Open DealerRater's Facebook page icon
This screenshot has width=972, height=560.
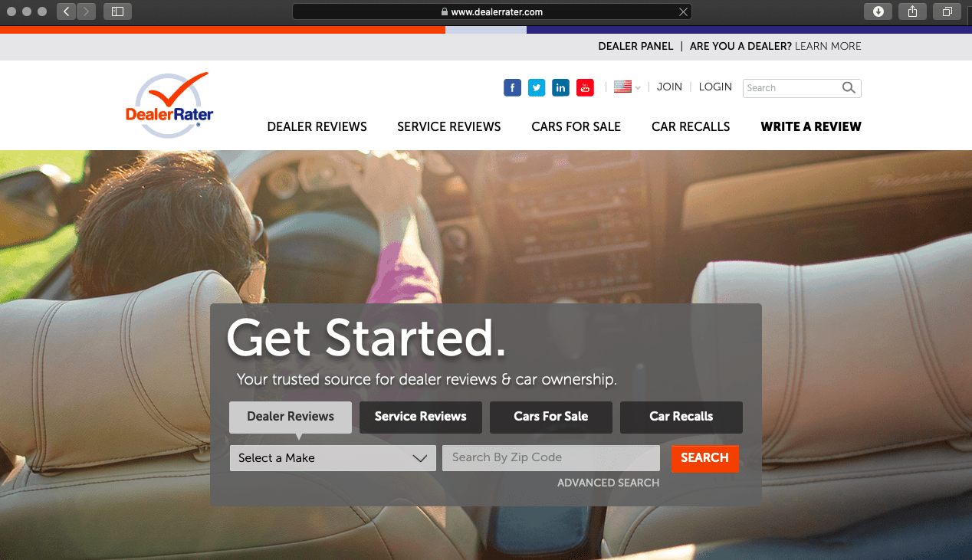512,87
